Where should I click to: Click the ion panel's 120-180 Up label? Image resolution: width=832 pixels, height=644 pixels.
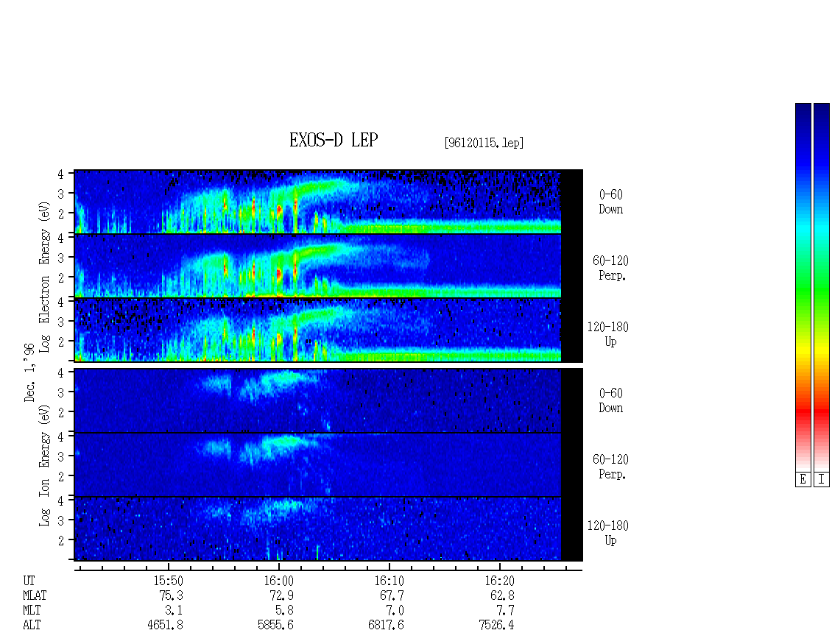pyautogui.click(x=607, y=533)
